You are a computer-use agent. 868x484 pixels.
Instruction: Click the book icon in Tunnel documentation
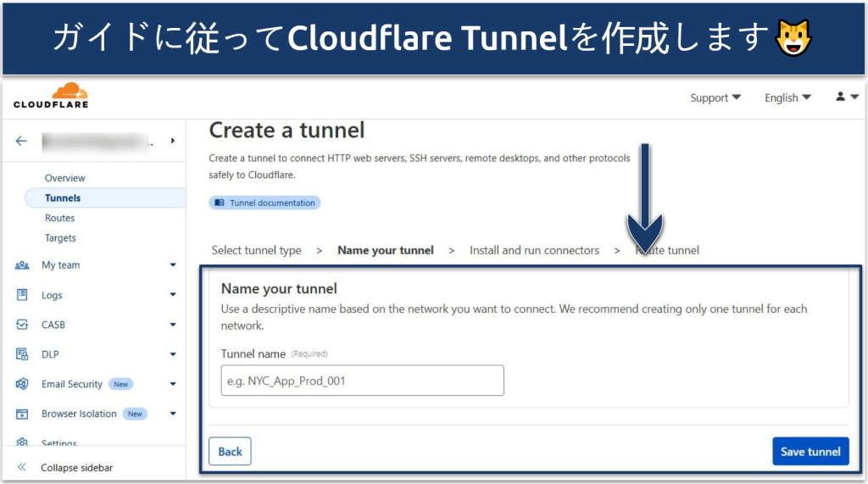pos(220,203)
